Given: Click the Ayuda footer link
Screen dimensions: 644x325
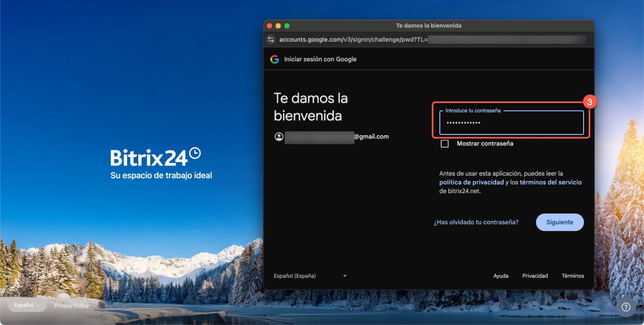Looking at the screenshot, I should (501, 276).
